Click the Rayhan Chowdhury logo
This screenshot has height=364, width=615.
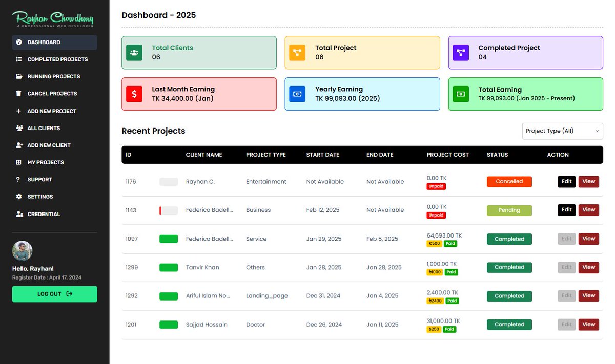53,18
